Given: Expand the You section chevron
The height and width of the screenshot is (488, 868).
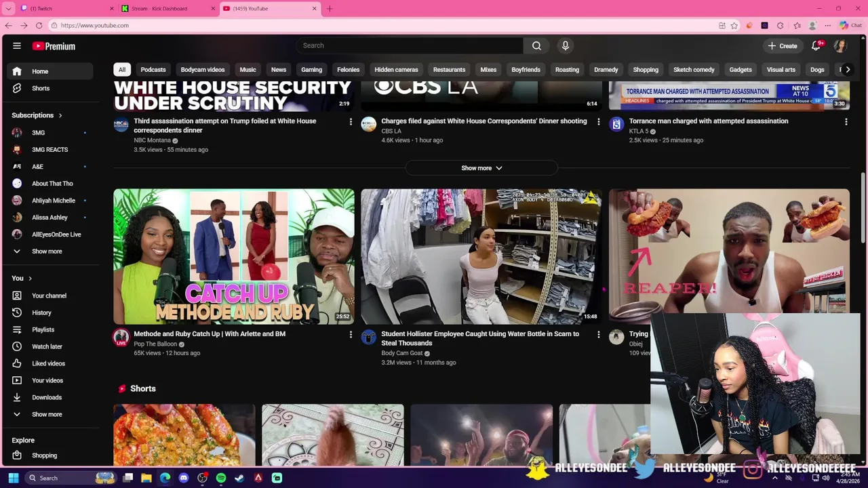Looking at the screenshot, I should 30,279.
